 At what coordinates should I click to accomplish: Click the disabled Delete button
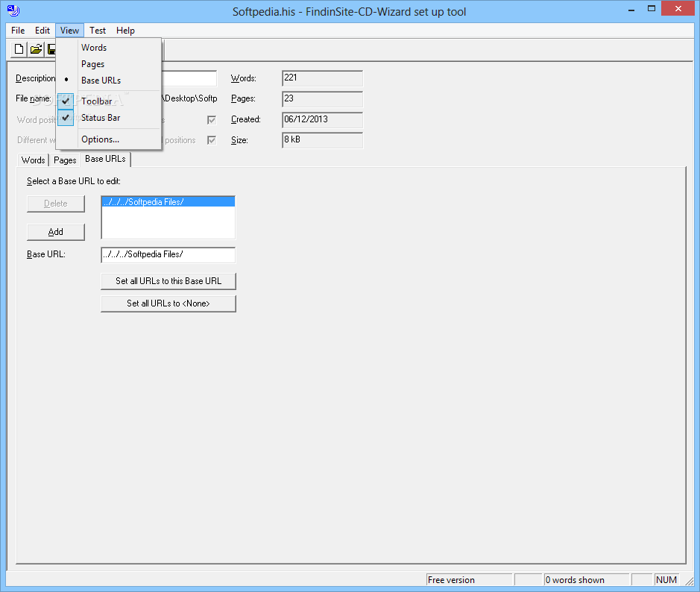56,204
